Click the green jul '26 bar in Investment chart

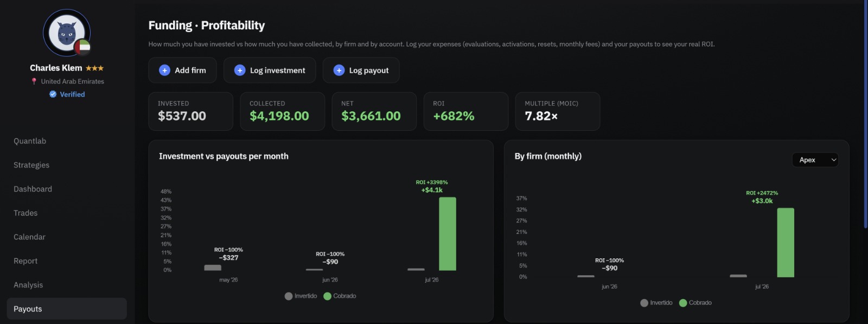coord(448,234)
